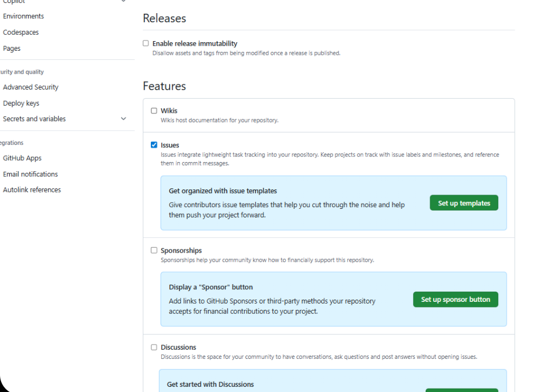
Task: Turn on the Sponsorships checkbox
Action: [154, 250]
